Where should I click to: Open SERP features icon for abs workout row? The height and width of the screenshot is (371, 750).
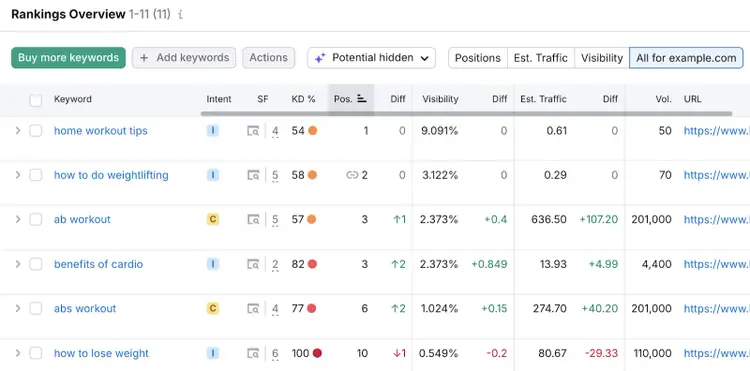coord(253,309)
